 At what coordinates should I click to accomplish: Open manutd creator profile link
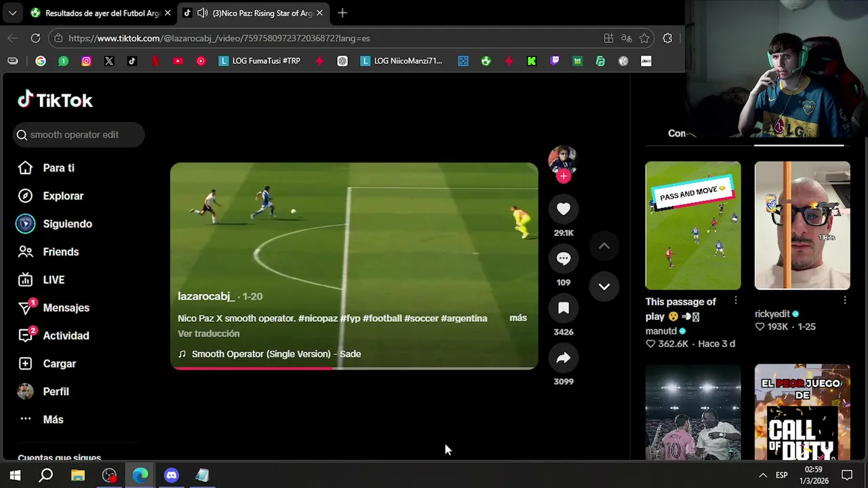[x=661, y=331]
